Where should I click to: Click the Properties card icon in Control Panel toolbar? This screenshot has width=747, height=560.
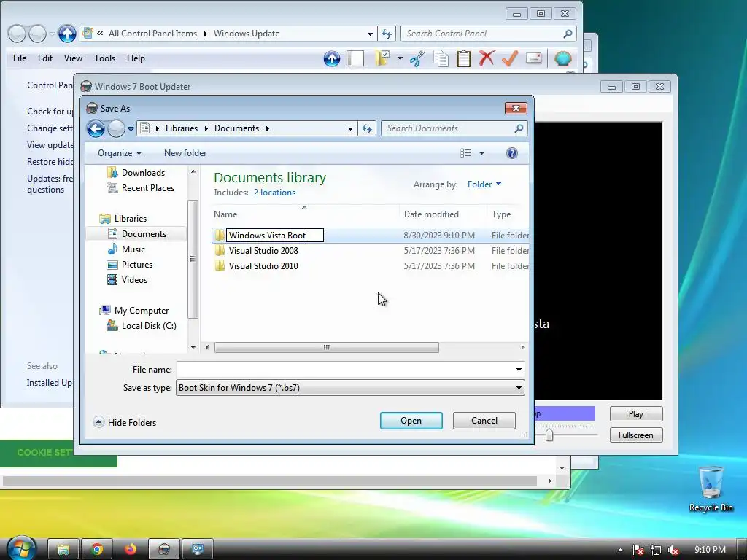[x=533, y=58]
